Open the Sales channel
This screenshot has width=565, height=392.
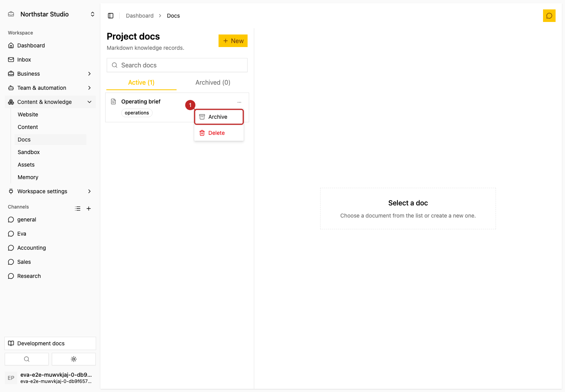pyautogui.click(x=50, y=262)
